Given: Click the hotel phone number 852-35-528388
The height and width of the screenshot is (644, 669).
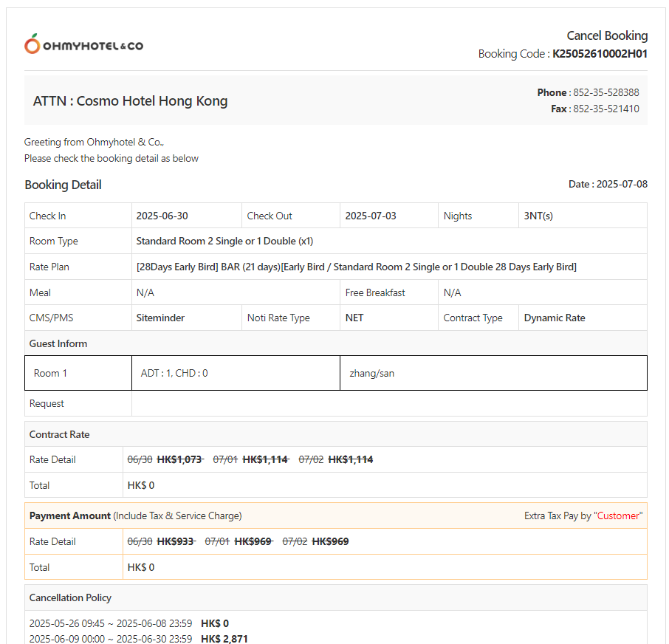Looking at the screenshot, I should tap(605, 92).
